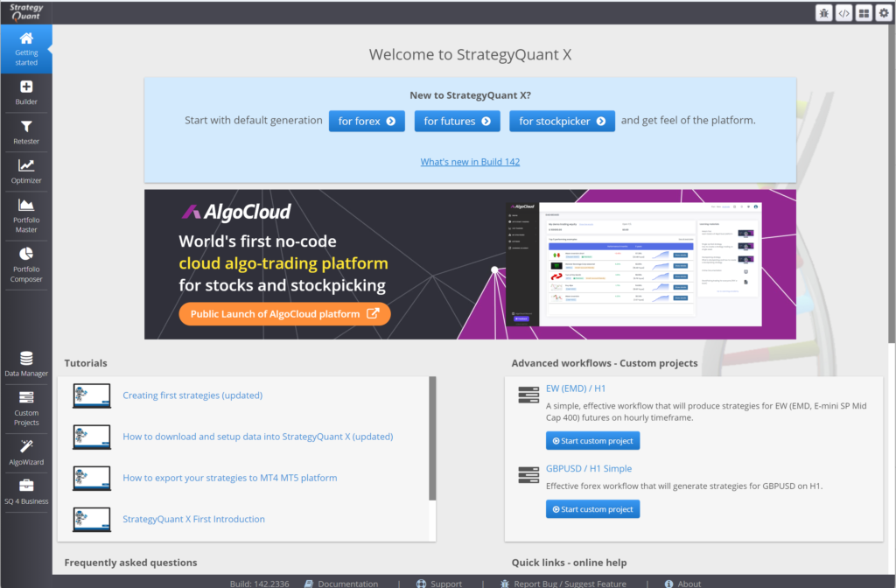The image size is (896, 588).
Task: Open 'Creating first strategies' tutorial thumbnail
Action: (92, 395)
